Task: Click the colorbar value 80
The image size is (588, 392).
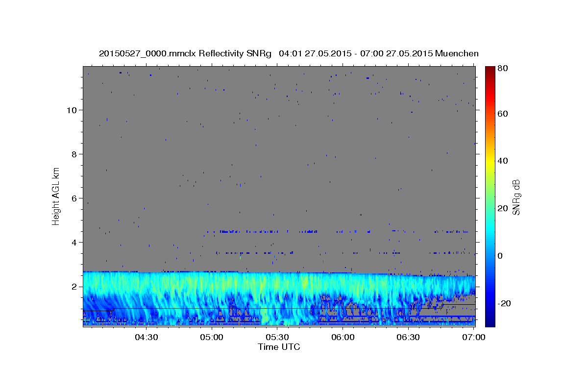Action: tap(504, 69)
